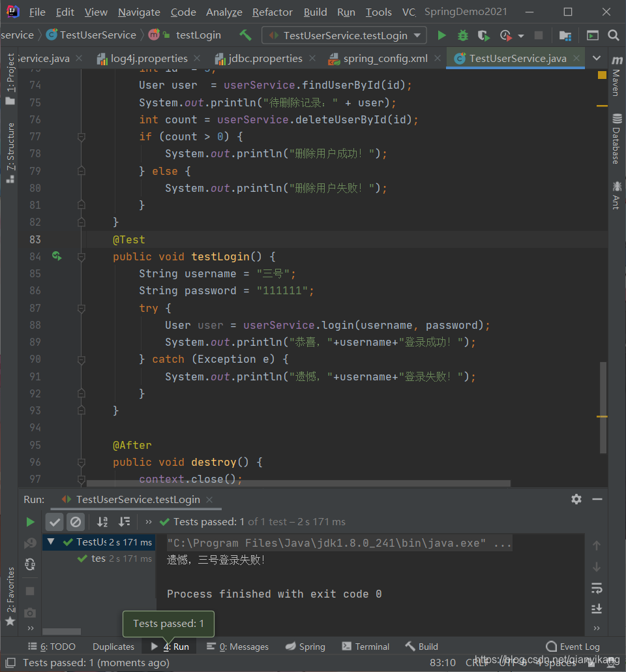Click testLogin breadcrumb in navigation bar
Viewport: 626px width, 672px height.
[185, 35]
